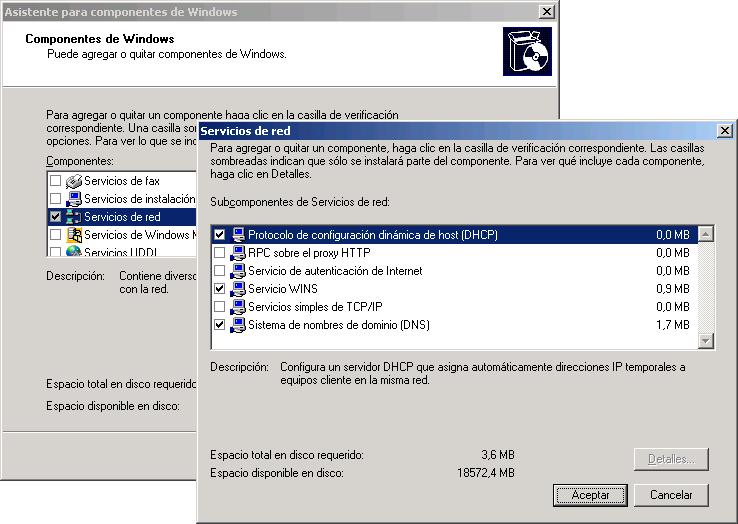Image resolution: width=738 pixels, height=524 pixels.
Task: Check Servicios simples de TCP/IP checkbox
Action: click(x=219, y=306)
